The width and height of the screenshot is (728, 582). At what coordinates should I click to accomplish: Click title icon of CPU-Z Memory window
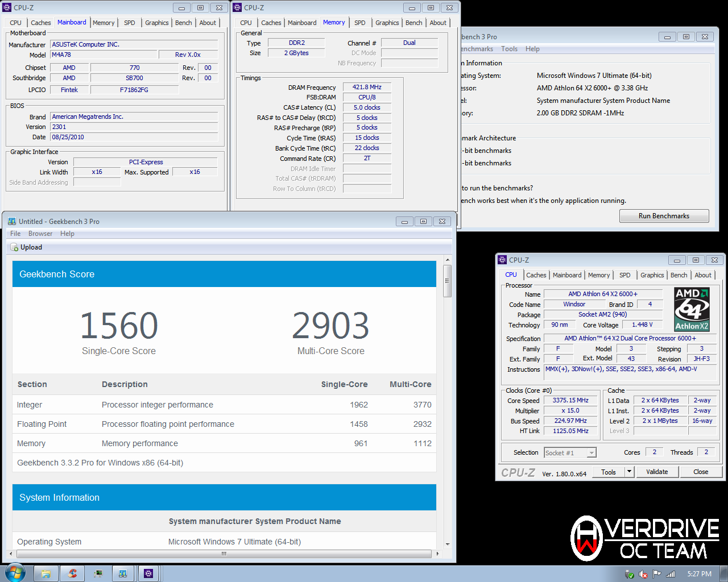(x=237, y=7)
